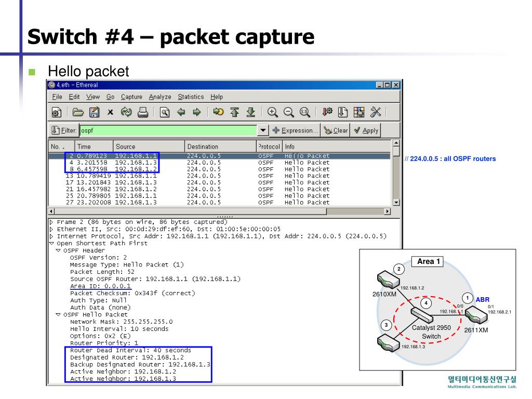Open the filter history dropdown arrow
The height and width of the screenshot is (399, 532).
[263, 130]
